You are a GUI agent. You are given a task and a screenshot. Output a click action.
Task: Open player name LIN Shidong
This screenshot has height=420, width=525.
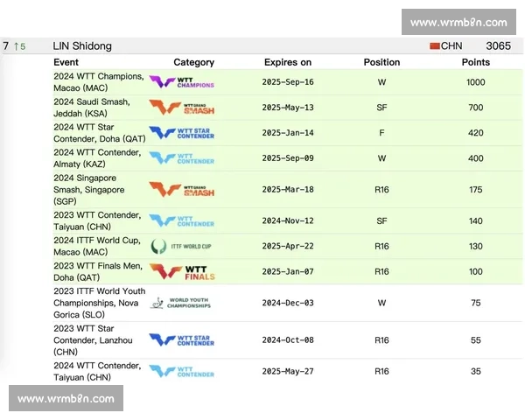82,45
